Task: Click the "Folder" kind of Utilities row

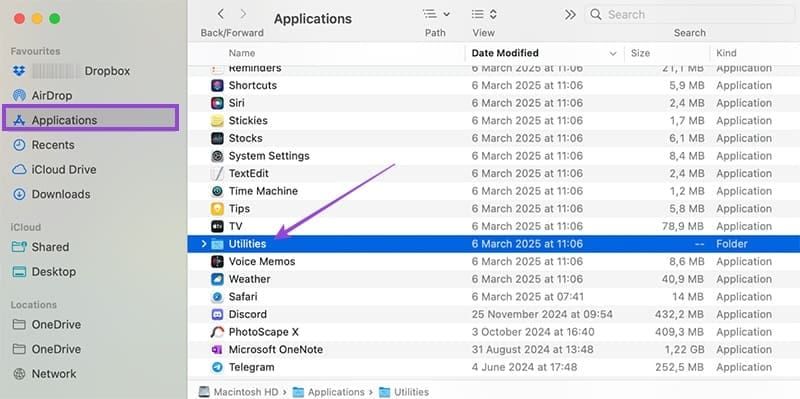Action: coord(732,244)
